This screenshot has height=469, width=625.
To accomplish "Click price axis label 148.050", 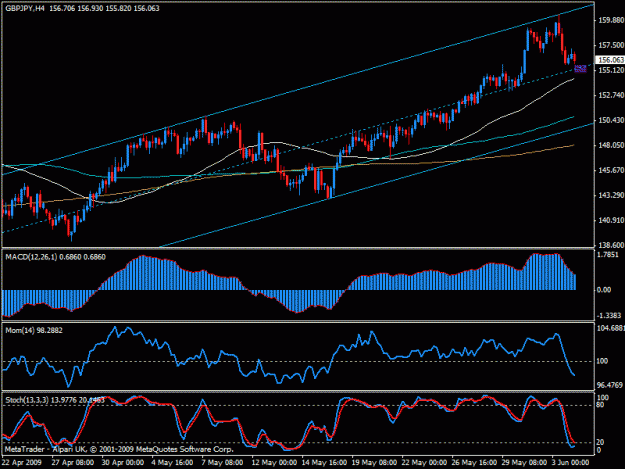I will click(x=611, y=145).
